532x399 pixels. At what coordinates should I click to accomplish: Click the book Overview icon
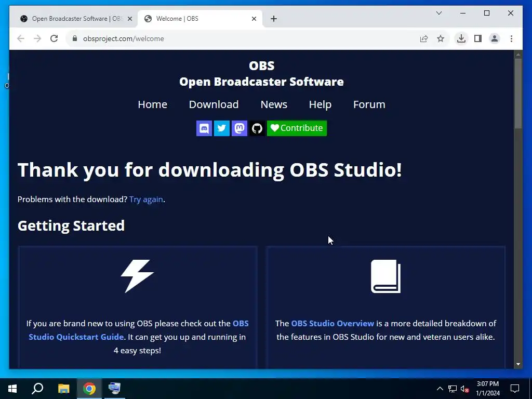[x=386, y=276]
